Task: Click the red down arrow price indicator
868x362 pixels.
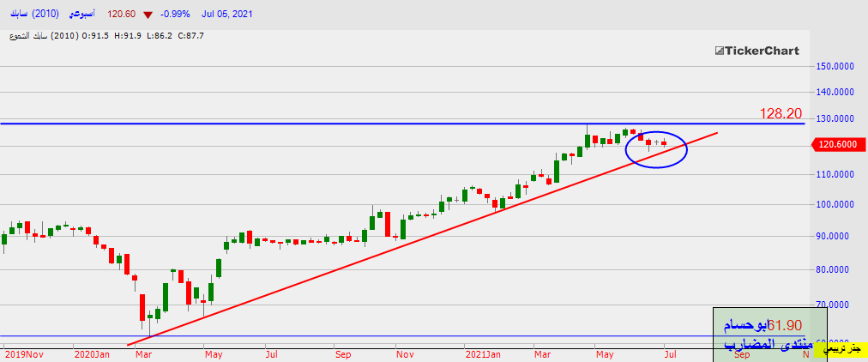Action: [149, 15]
